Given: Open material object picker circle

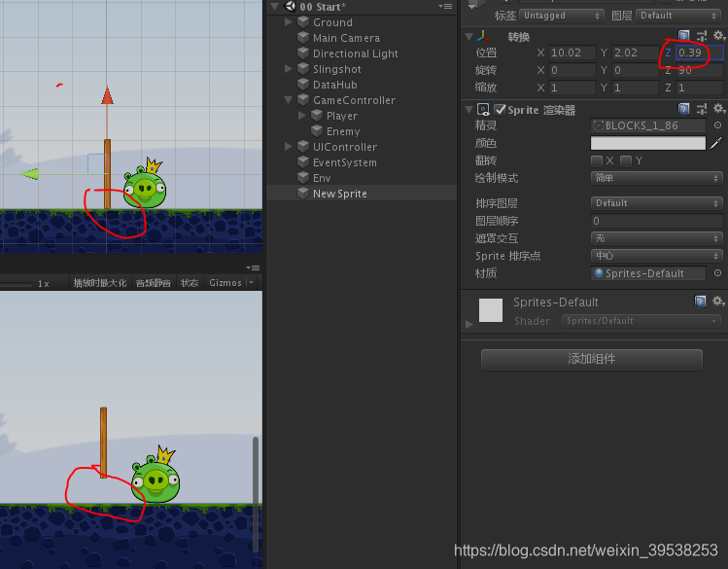Looking at the screenshot, I should 717,273.
